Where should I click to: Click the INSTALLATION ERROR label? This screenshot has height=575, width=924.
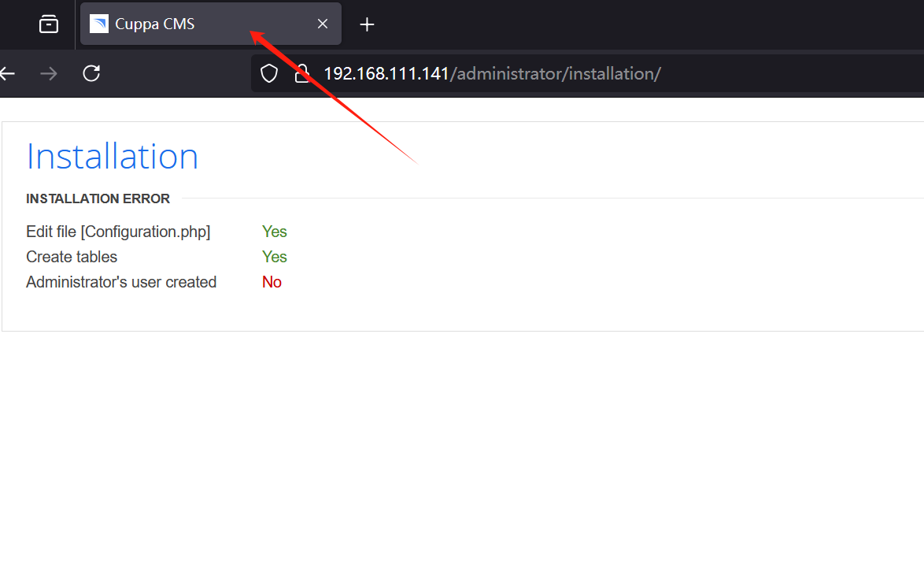point(98,198)
